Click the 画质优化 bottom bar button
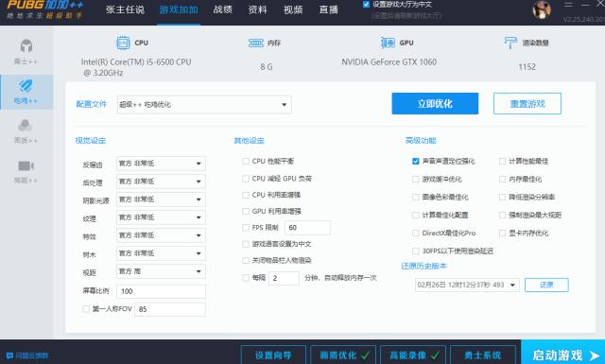The width and height of the screenshot is (605, 364). [342, 355]
